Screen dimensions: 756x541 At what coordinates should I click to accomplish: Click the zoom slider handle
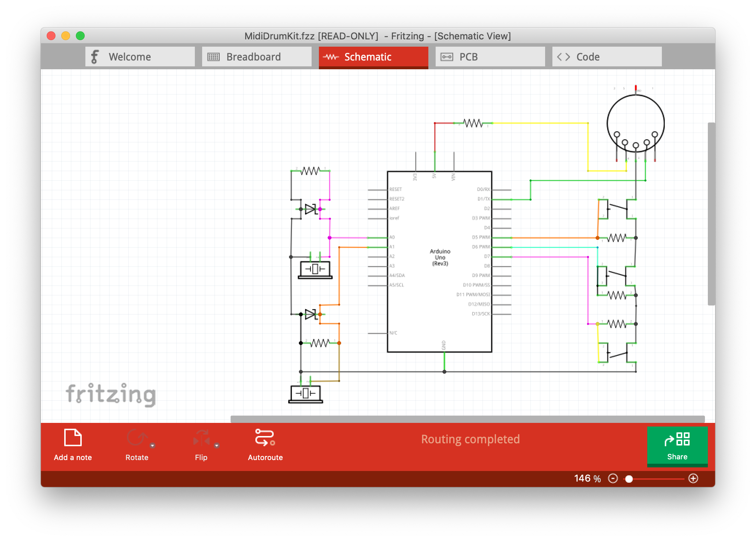[x=629, y=479]
